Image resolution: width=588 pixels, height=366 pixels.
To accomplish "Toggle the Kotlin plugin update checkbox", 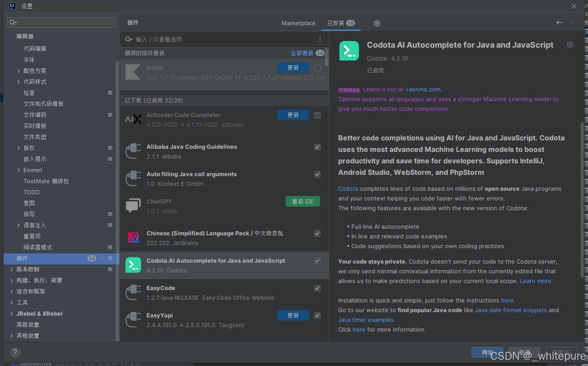I will click(x=317, y=68).
